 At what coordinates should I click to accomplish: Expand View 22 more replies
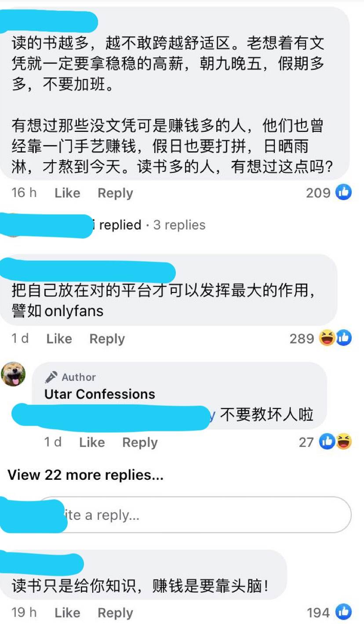[86, 475]
